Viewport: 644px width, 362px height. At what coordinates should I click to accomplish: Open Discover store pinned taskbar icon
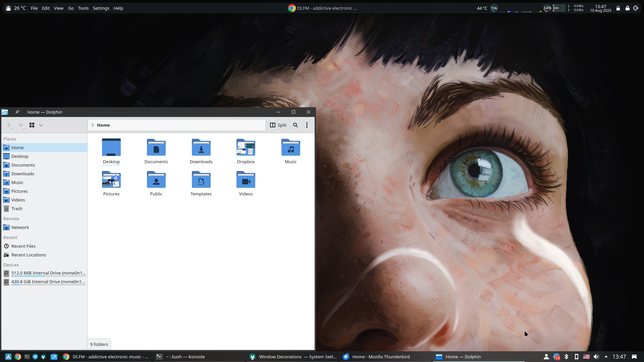[x=54, y=357]
